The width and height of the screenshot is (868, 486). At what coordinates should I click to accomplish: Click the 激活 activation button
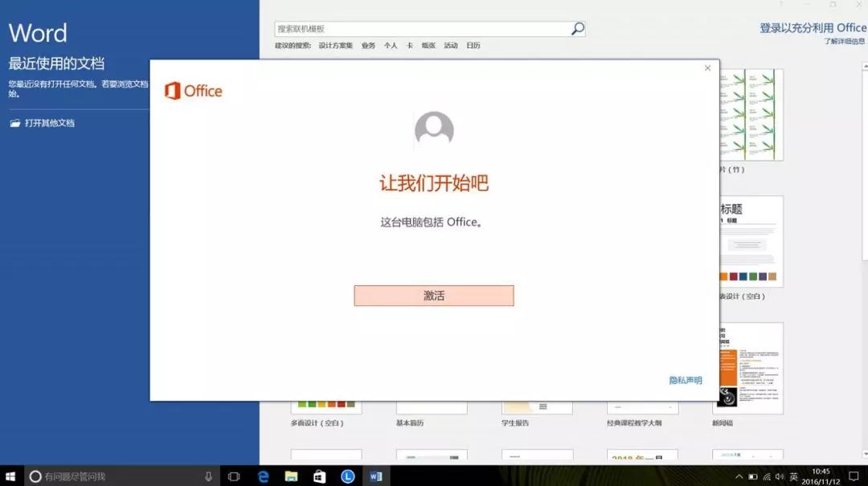point(433,296)
